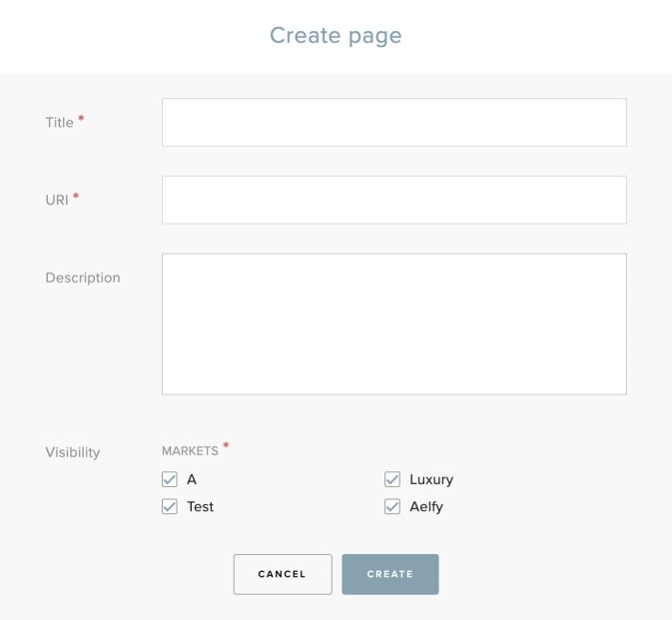Viewport: 672px width, 620px height.
Task: Click the MARKETS heading text
Action: point(190,451)
